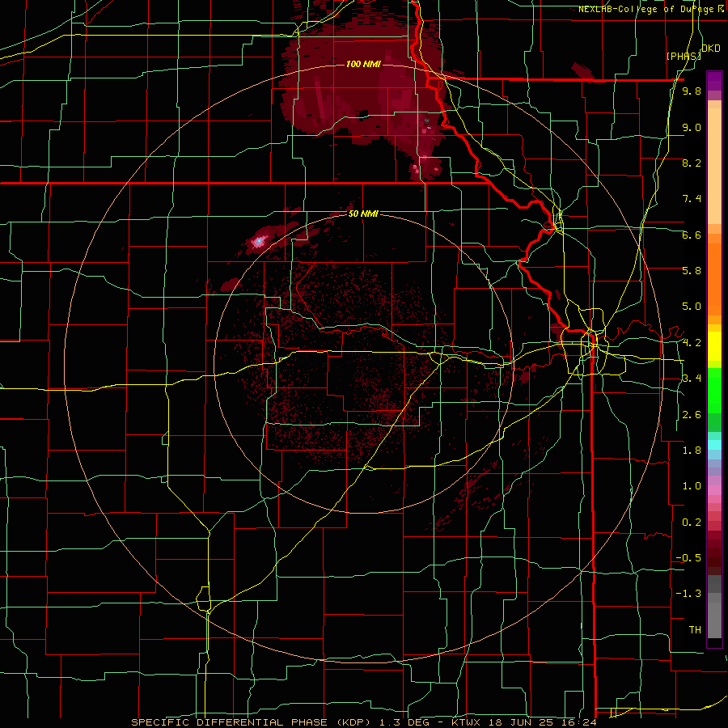Screen dimensions: 728x728
Task: Click the 5.0 value on the color scale
Action: 692,307
